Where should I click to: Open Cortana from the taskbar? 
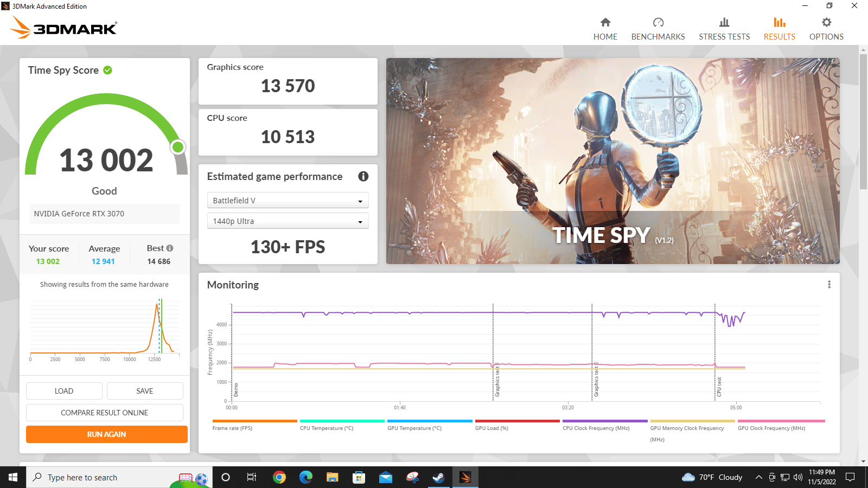[226, 477]
